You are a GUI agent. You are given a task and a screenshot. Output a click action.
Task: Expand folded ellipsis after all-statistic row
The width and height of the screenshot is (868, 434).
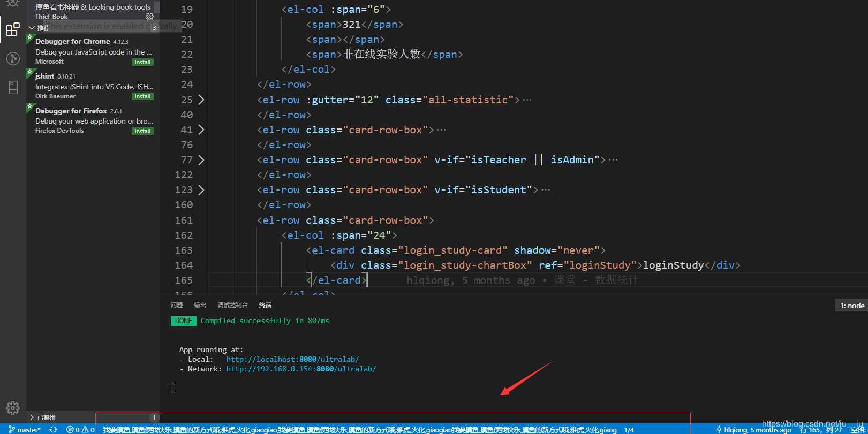coord(527,100)
